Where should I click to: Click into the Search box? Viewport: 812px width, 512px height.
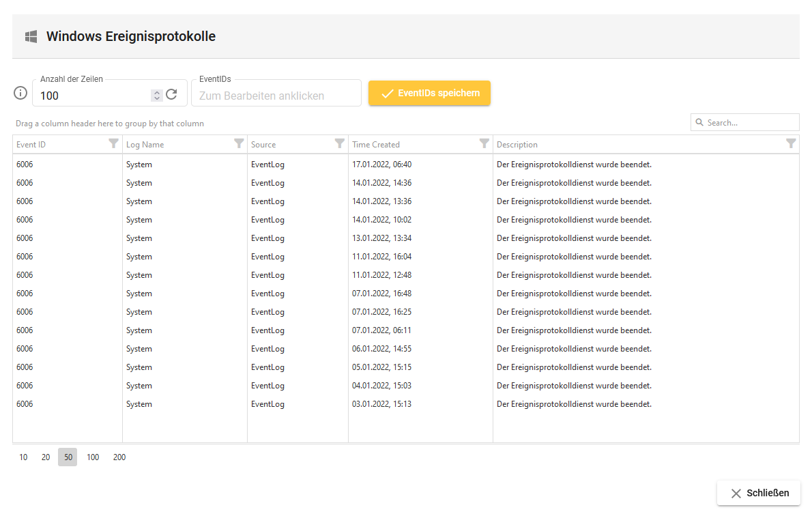[749, 123]
